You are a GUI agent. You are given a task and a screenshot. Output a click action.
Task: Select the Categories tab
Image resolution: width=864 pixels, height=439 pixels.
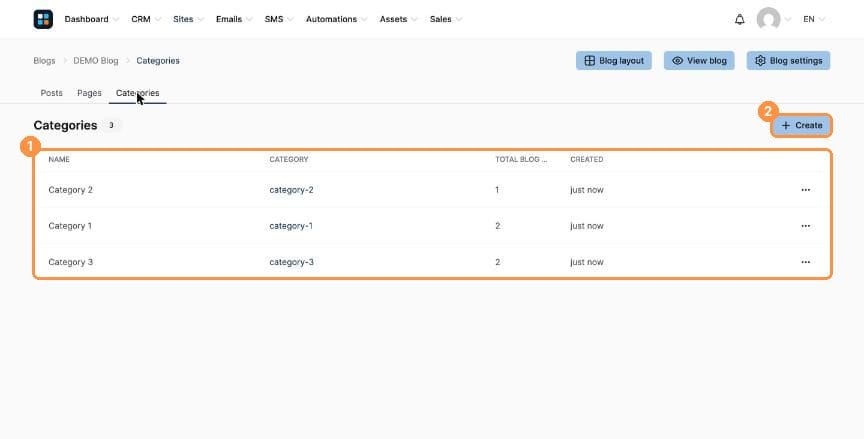(x=137, y=93)
